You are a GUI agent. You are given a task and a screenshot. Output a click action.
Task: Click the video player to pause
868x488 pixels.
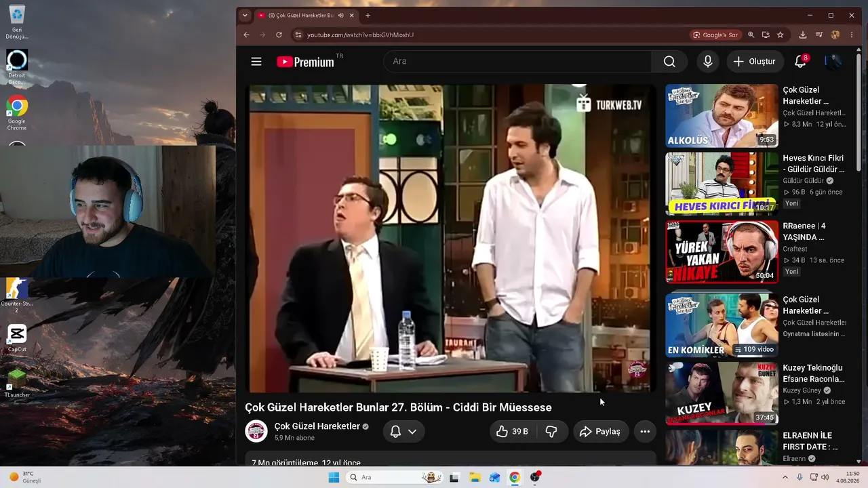(x=450, y=238)
